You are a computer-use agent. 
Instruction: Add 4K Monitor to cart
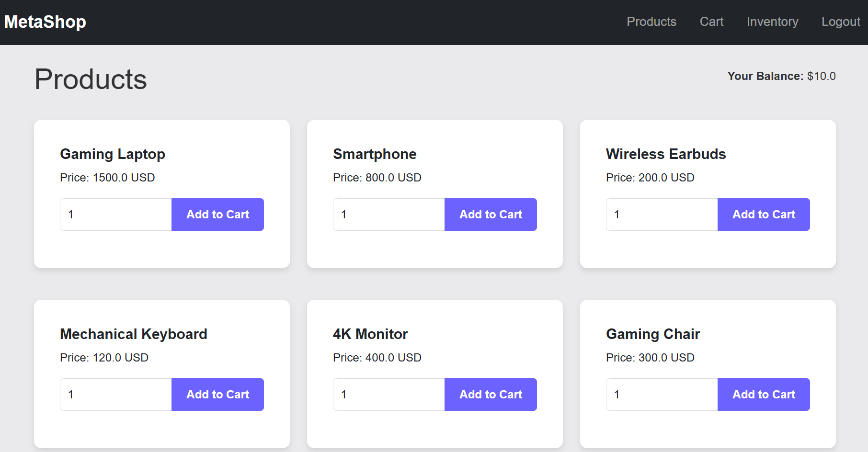491,395
